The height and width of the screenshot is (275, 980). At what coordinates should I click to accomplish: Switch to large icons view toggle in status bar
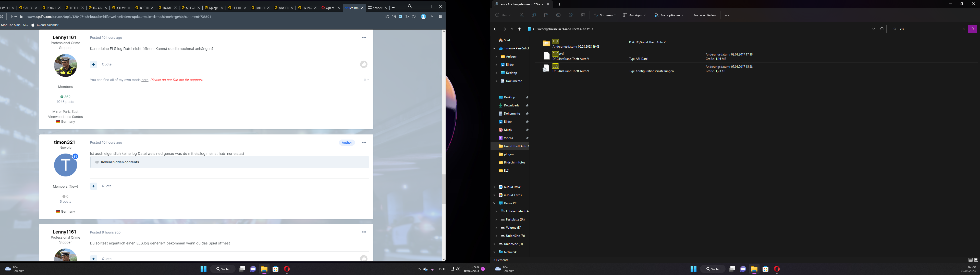coord(976,260)
